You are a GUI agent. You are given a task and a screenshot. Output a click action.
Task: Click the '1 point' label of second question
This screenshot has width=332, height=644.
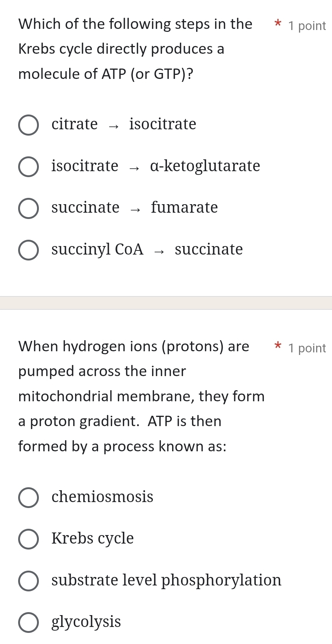click(307, 348)
